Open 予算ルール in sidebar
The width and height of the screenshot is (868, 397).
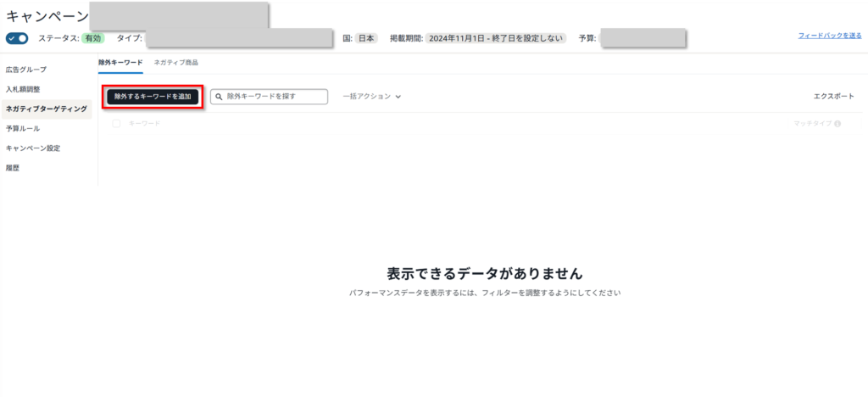coord(23,128)
